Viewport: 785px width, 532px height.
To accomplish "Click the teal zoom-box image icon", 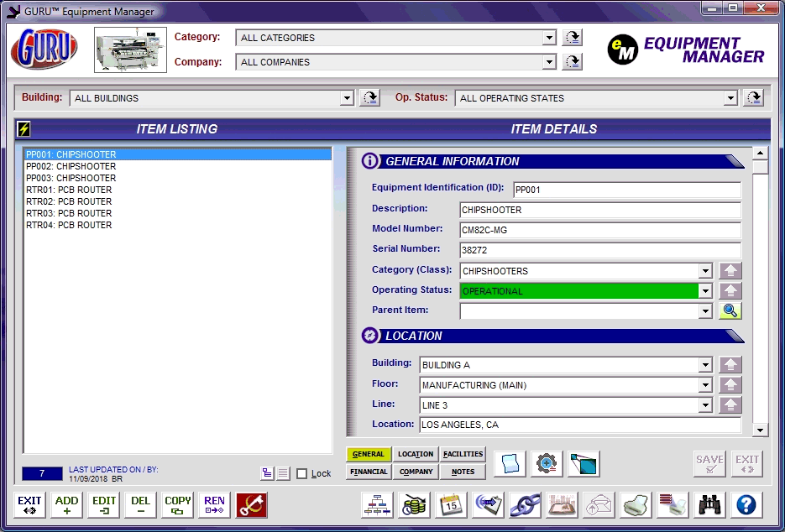I will (x=584, y=463).
